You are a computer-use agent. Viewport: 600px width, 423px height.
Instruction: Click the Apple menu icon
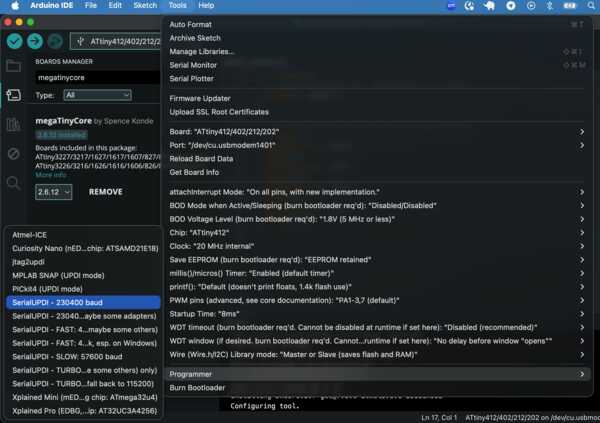pyautogui.click(x=15, y=5)
